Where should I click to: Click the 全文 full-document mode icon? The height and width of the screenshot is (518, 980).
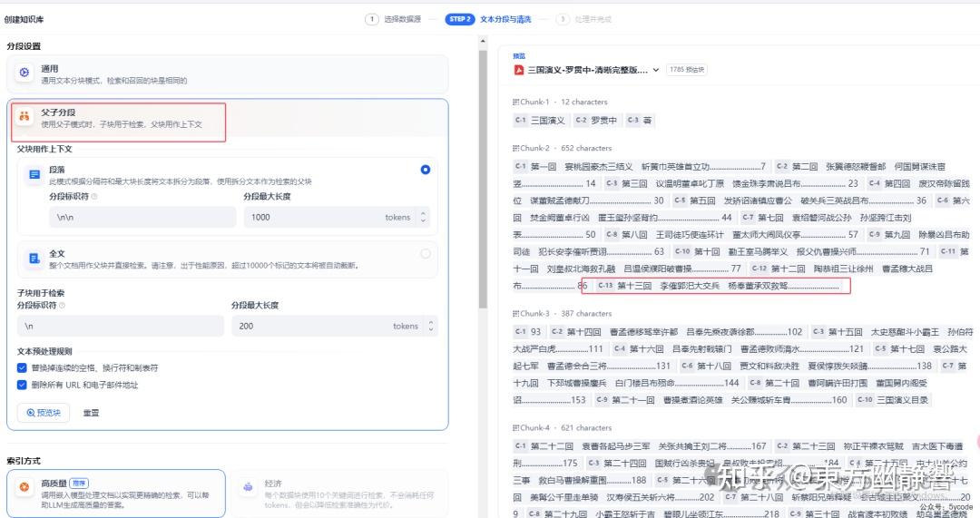34,258
